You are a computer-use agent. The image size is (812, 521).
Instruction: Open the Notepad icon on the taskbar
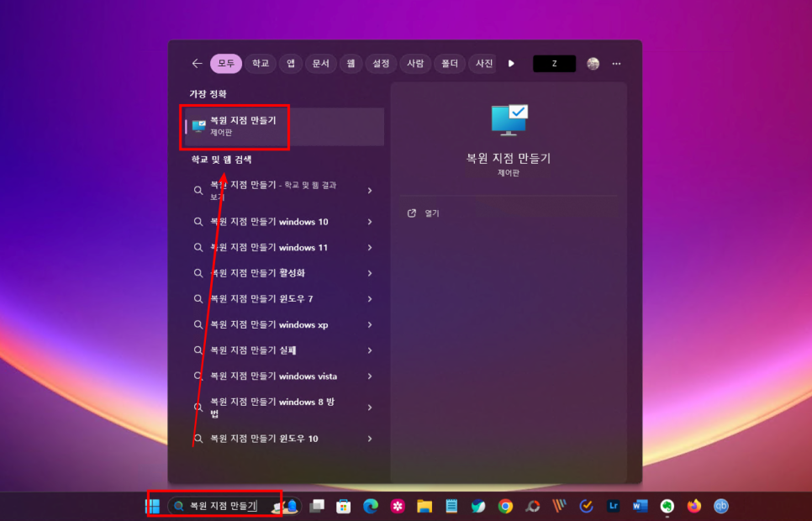pyautogui.click(x=451, y=506)
